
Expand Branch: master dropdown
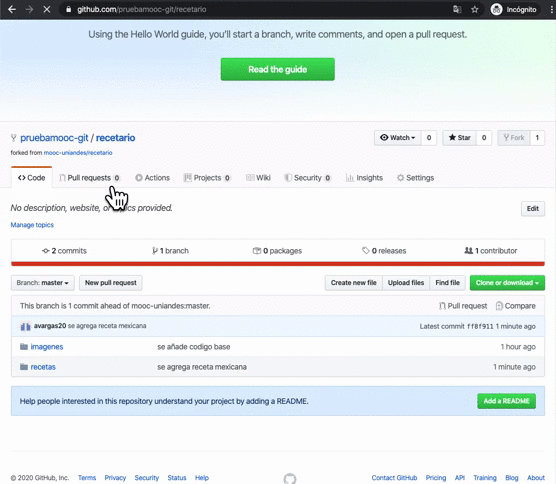click(x=43, y=283)
